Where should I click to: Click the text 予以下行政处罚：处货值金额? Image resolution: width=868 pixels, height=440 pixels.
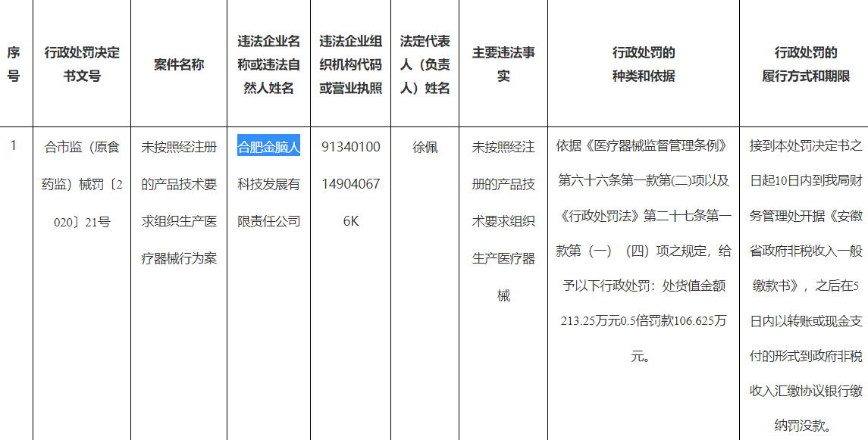click(644, 286)
